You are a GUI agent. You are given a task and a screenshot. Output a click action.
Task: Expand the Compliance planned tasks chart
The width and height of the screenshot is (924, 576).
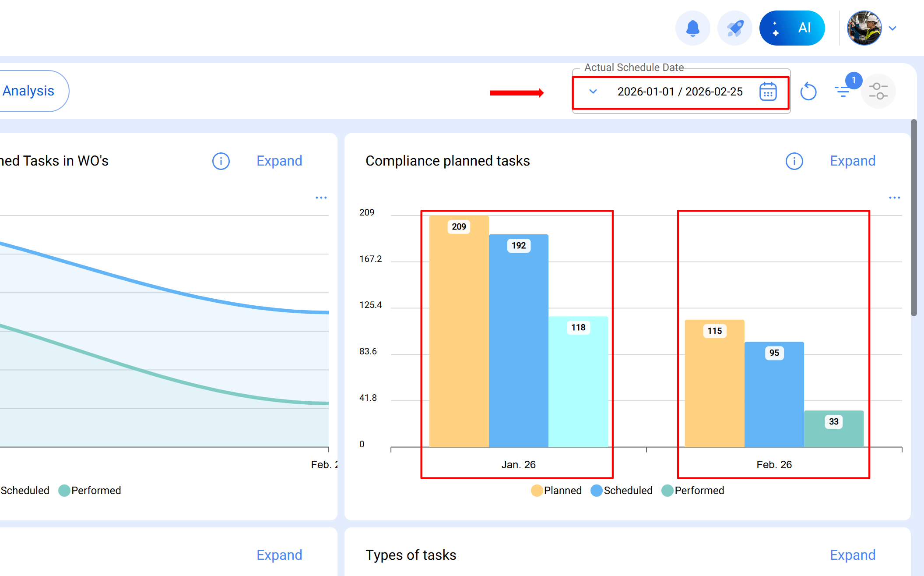pyautogui.click(x=852, y=161)
